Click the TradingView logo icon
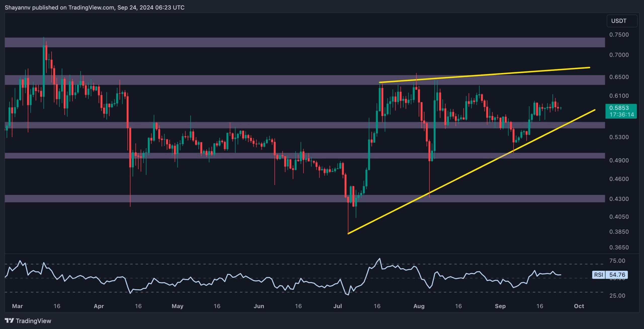This screenshot has height=329, width=644. pyautogui.click(x=10, y=320)
